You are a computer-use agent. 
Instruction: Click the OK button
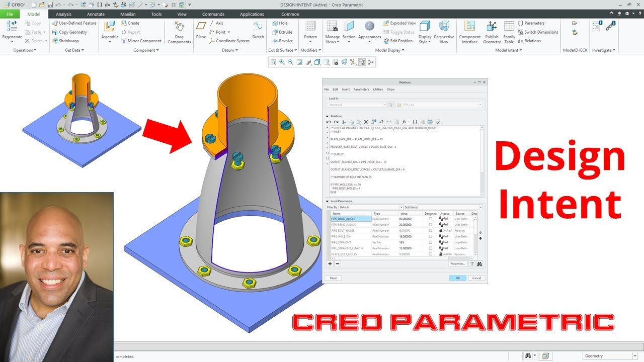(458, 278)
